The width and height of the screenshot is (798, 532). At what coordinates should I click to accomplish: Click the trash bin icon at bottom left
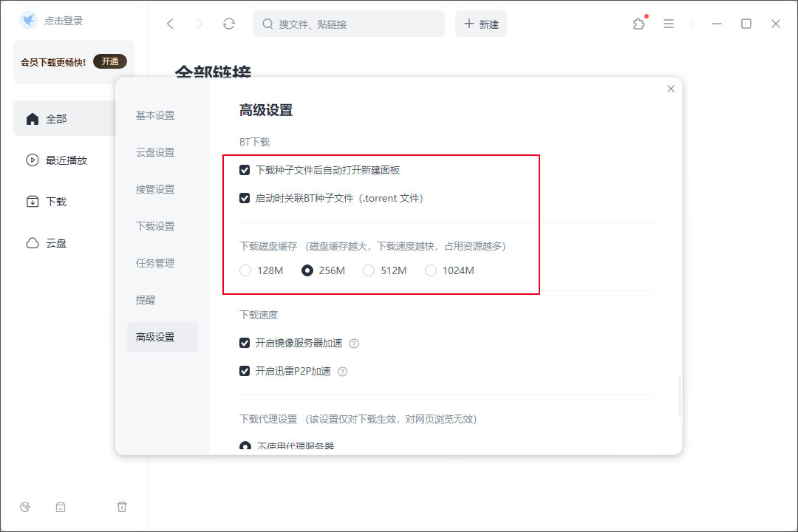[122, 507]
